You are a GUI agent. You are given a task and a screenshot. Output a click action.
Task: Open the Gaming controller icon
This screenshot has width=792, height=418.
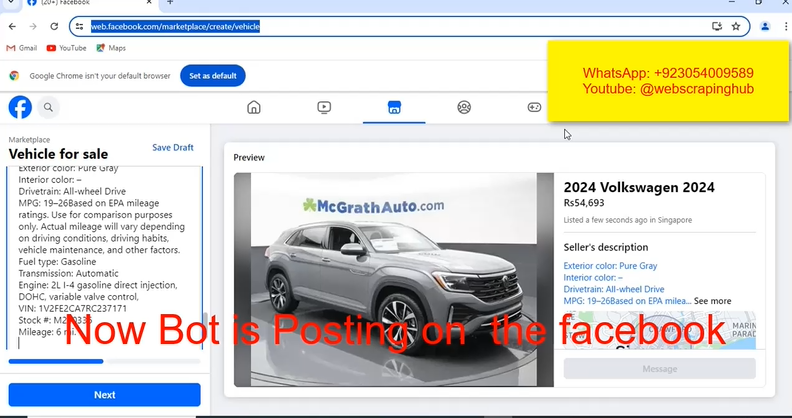click(x=534, y=107)
